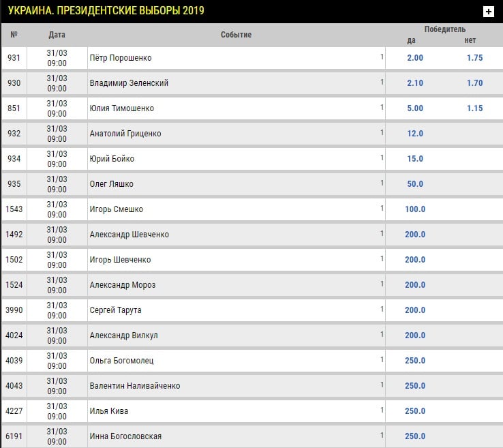Open the Валентин Наливайченко event name
Screen dimensions: 503x448
[135, 386]
